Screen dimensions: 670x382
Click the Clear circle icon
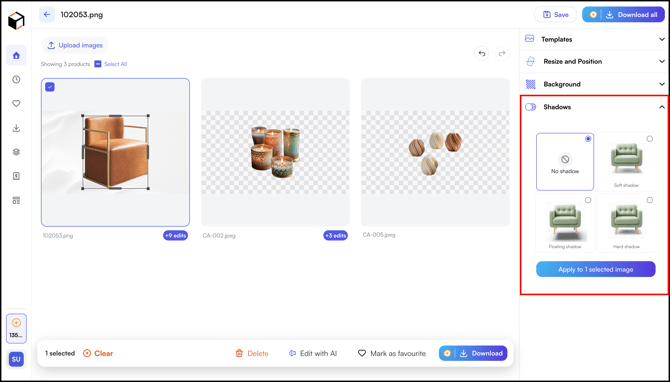point(87,353)
